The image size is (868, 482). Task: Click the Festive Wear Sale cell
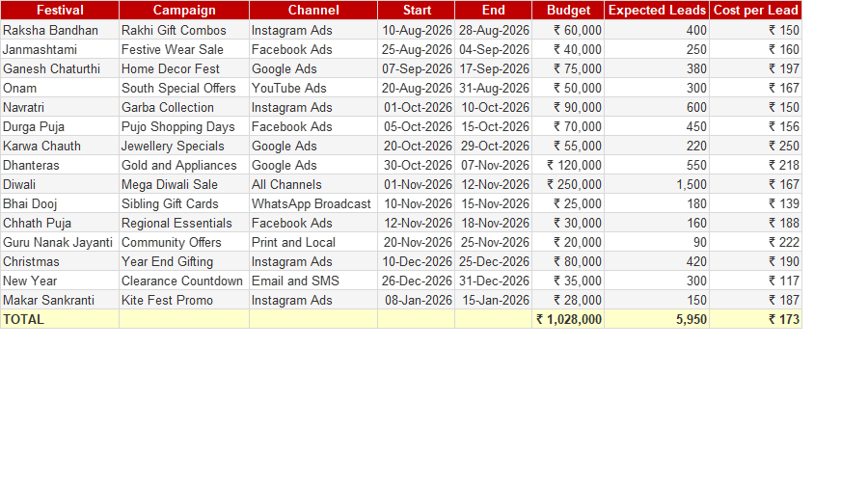pyautogui.click(x=184, y=49)
